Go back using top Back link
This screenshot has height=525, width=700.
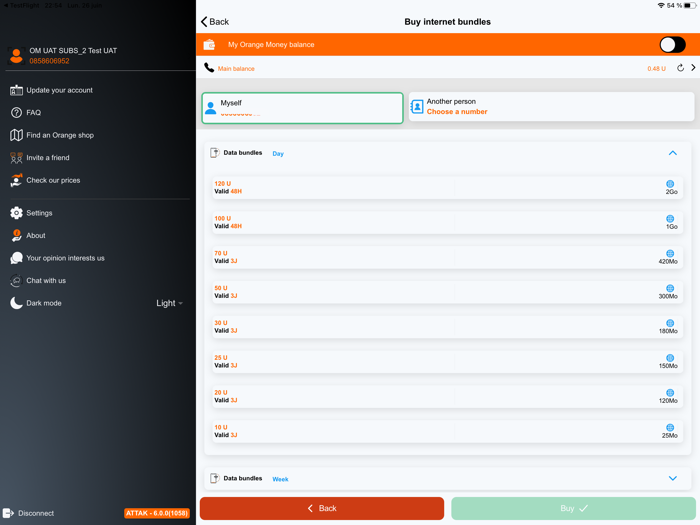point(215,22)
